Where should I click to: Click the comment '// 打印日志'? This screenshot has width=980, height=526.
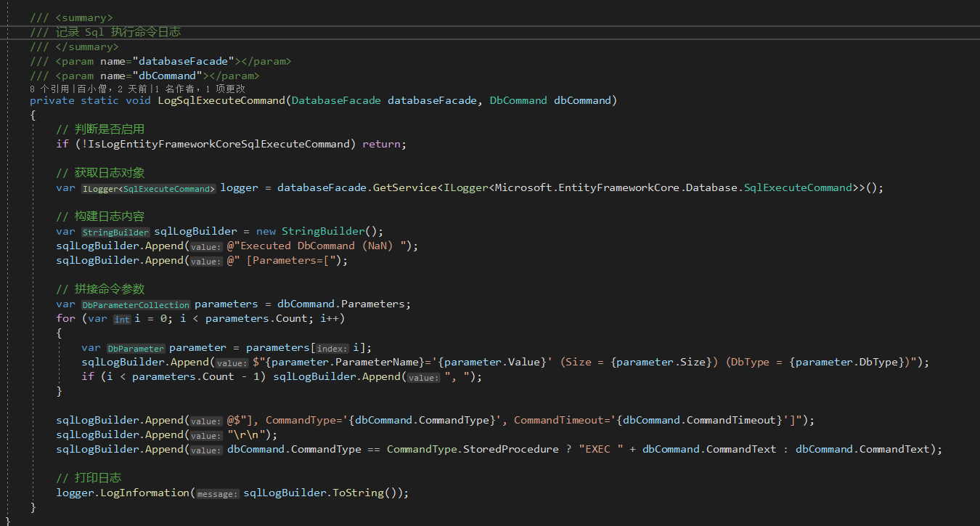tap(88, 478)
